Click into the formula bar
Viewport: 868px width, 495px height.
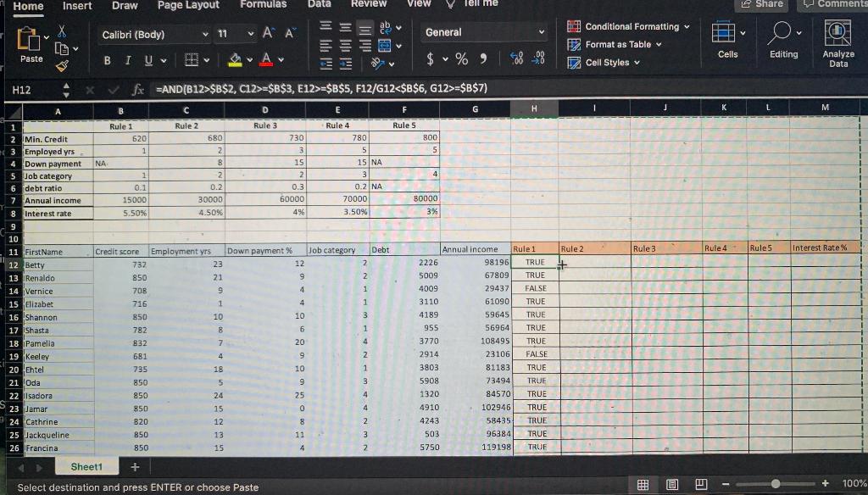(x=507, y=89)
